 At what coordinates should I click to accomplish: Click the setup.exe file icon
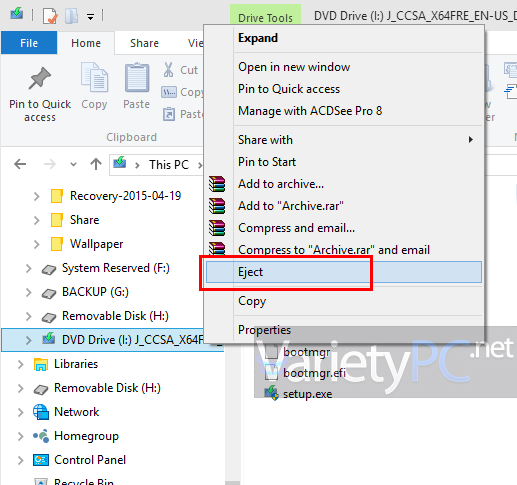[272, 393]
